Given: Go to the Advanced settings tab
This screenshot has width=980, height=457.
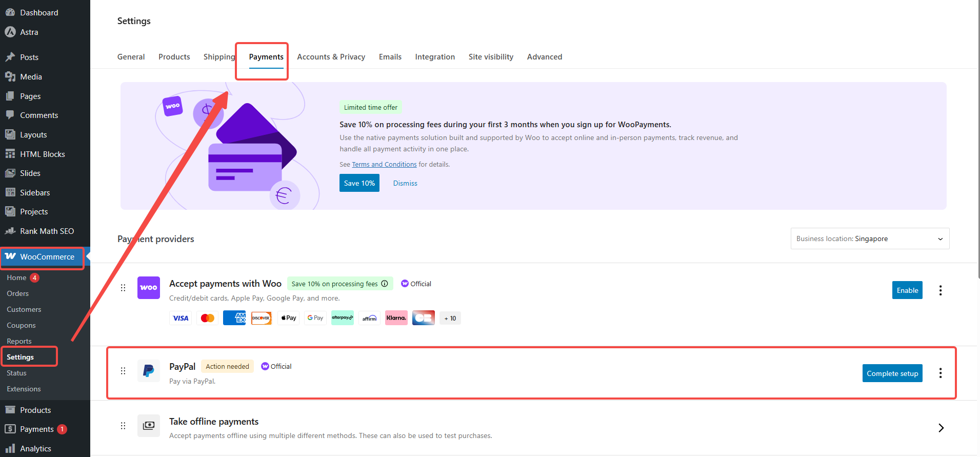Looking at the screenshot, I should click(x=545, y=57).
